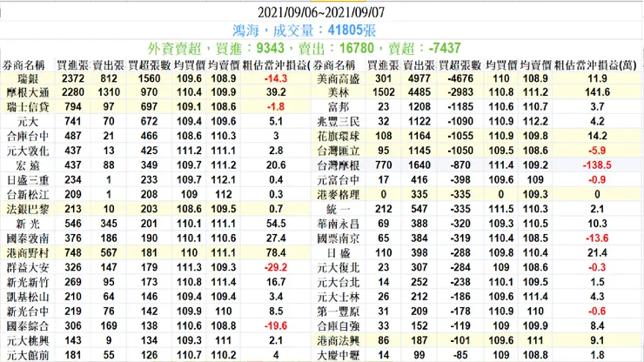
Task: Select the 合庫台中 broker name cell
Action: pyautogui.click(x=28, y=136)
